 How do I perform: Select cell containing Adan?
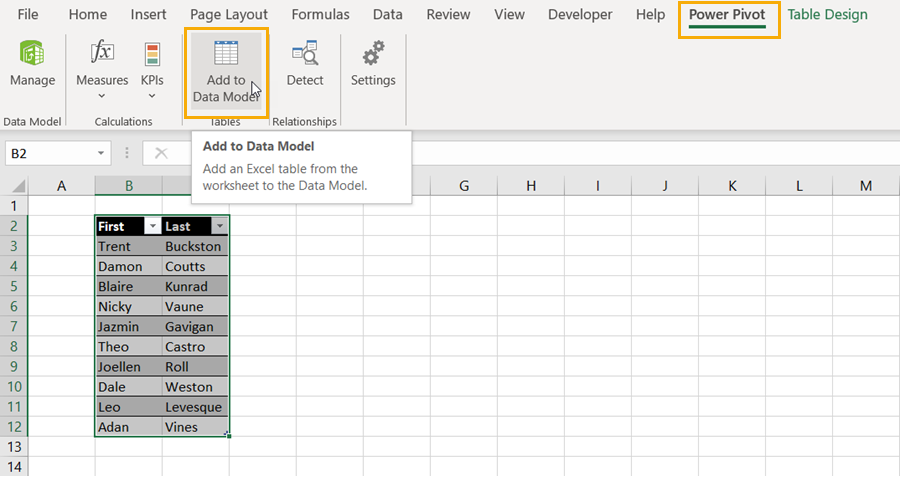(x=129, y=427)
